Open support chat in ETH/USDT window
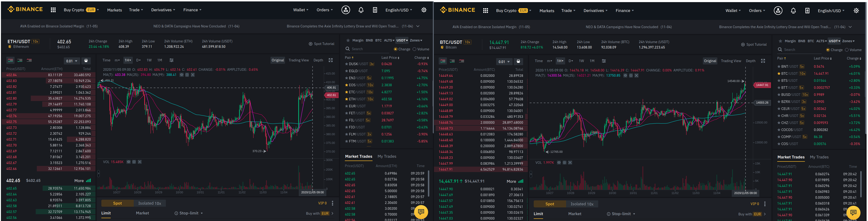868x221 pixels. point(421,212)
